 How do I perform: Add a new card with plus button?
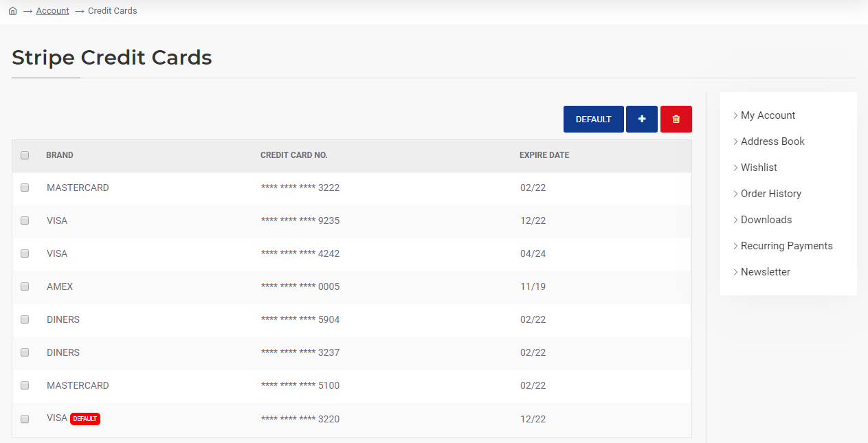[x=642, y=119]
